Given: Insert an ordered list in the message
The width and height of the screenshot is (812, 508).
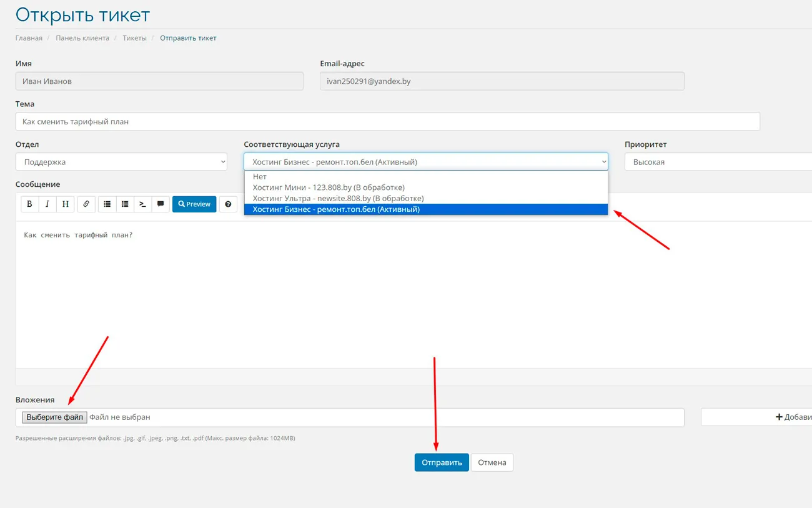Looking at the screenshot, I should click(x=125, y=204).
